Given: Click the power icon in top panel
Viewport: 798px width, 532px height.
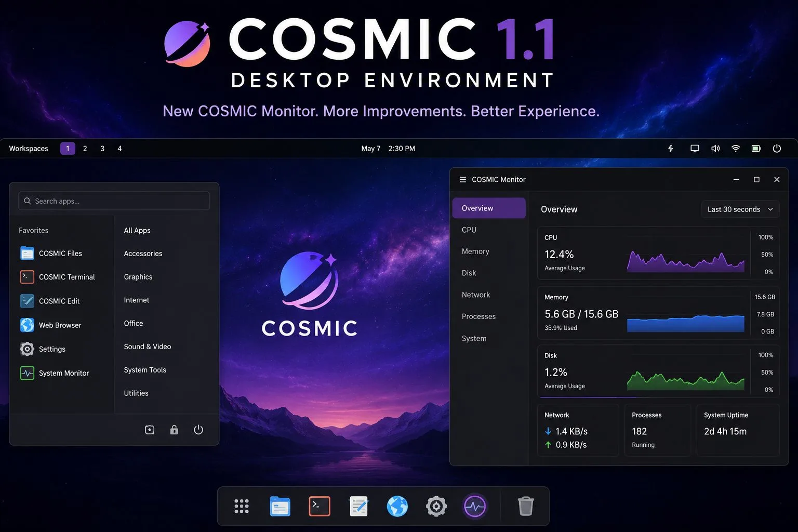Looking at the screenshot, I should pos(777,149).
